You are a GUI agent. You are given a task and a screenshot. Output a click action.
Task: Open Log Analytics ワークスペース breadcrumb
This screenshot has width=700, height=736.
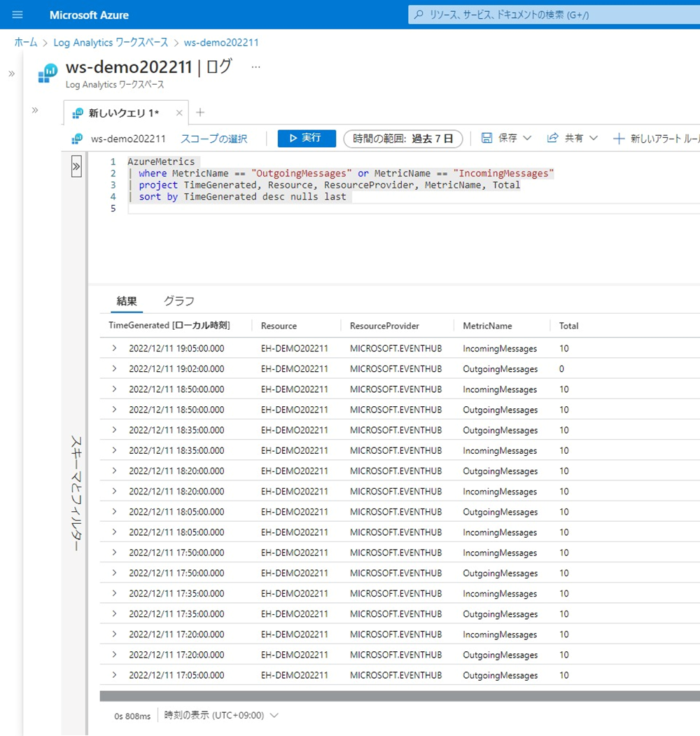point(111,42)
